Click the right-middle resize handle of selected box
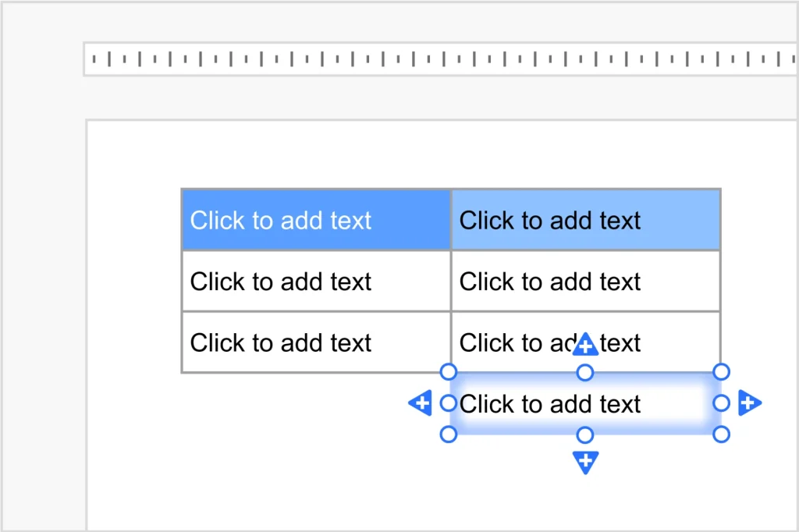 pos(722,403)
